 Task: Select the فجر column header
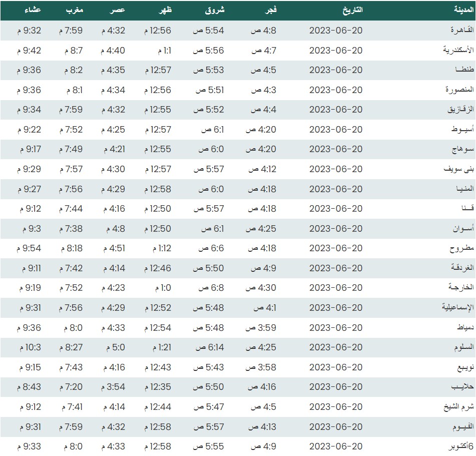tap(271, 10)
